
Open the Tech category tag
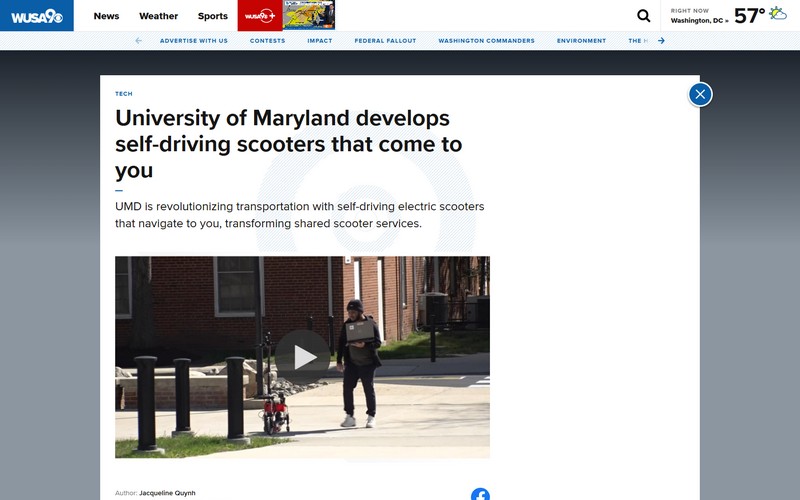123,94
